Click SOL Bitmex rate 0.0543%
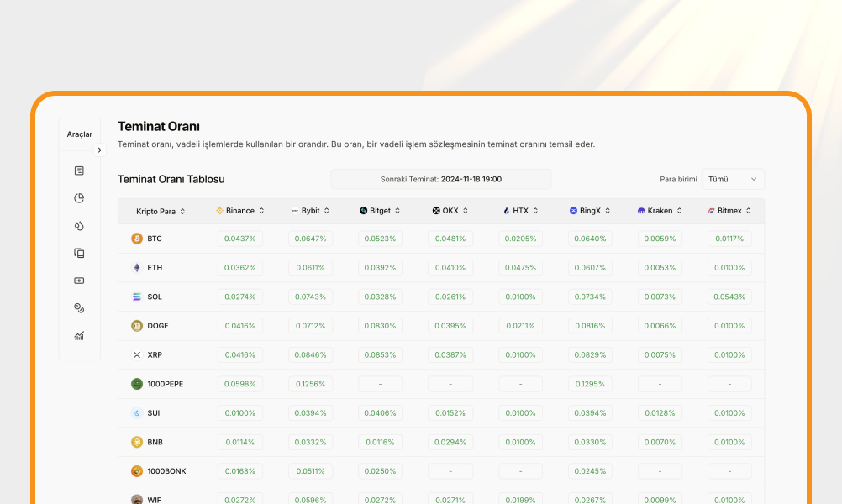842x504 pixels. (x=729, y=297)
